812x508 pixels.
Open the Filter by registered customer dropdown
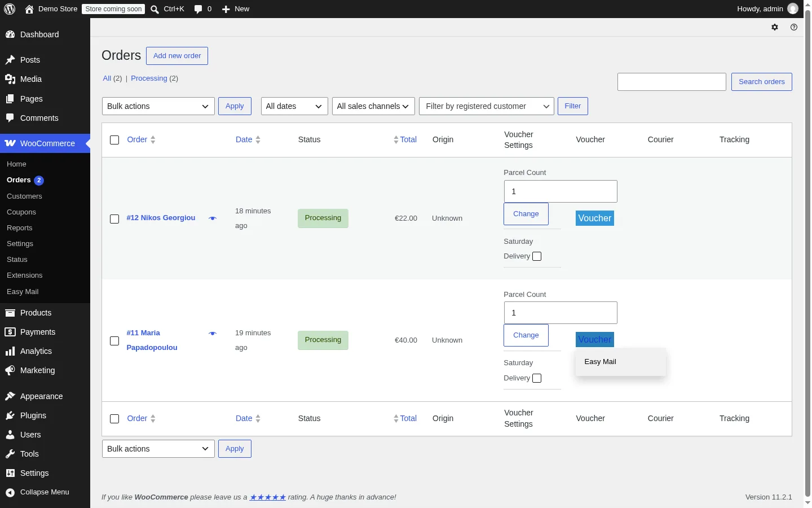pos(487,106)
